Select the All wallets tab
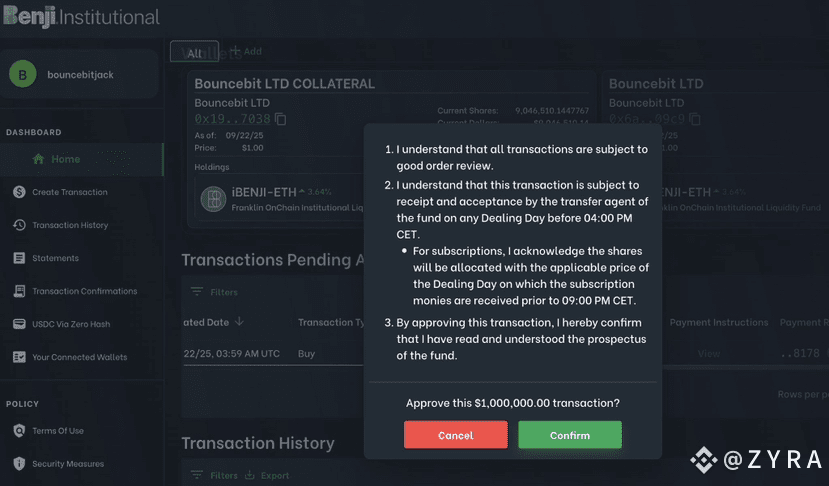Viewport: 829px width, 486px height. 194,53
